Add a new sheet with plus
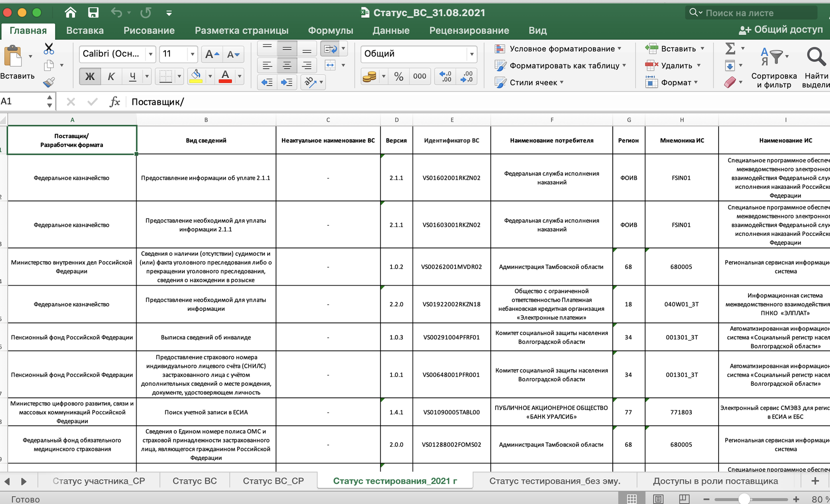Screen dimensions: 830x504 [815, 481]
